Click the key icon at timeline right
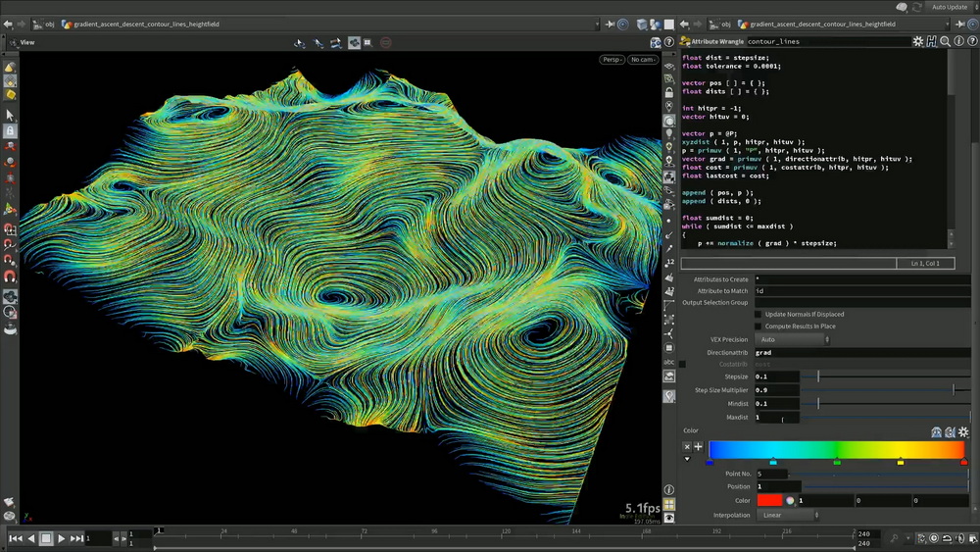 (895, 538)
